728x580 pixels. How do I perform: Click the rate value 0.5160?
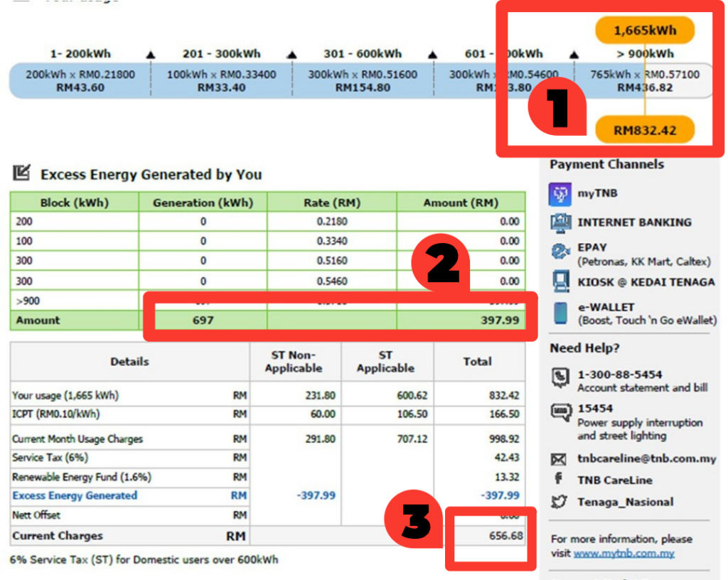click(x=332, y=261)
